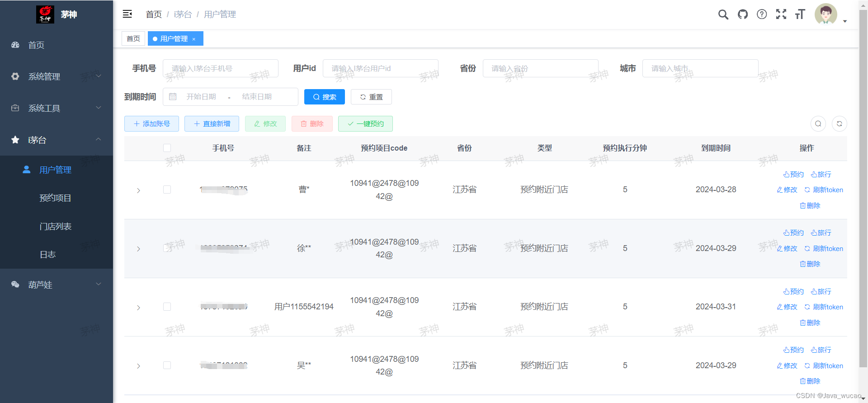Check the checkbox for the 吴** row

167,365
